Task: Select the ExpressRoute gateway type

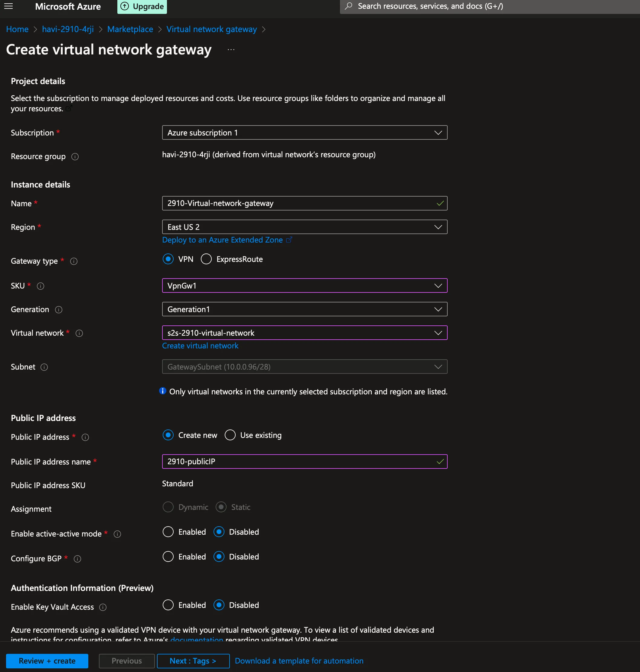Action: [x=206, y=259]
